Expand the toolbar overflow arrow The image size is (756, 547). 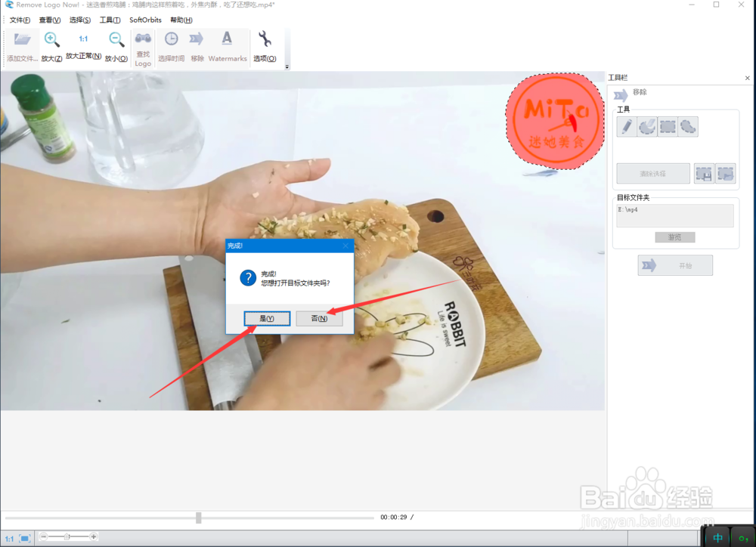[x=287, y=67]
